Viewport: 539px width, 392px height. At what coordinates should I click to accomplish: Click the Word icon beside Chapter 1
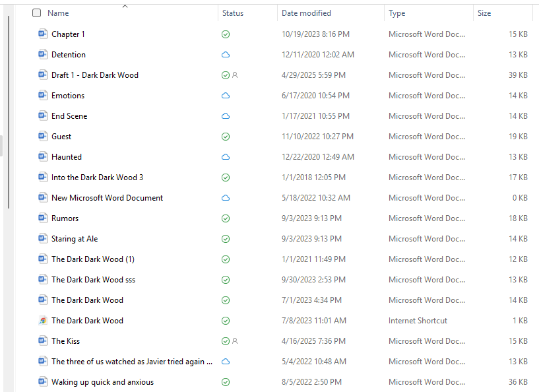(43, 34)
